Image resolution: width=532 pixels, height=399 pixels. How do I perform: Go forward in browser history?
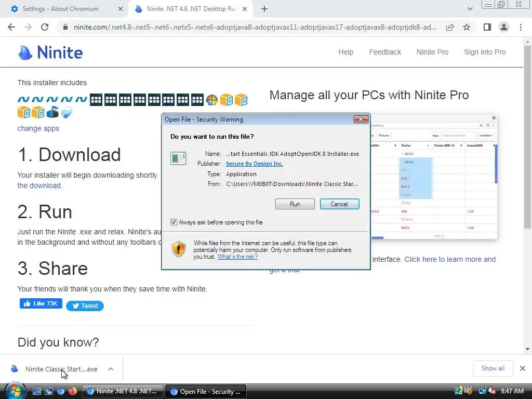point(28,27)
